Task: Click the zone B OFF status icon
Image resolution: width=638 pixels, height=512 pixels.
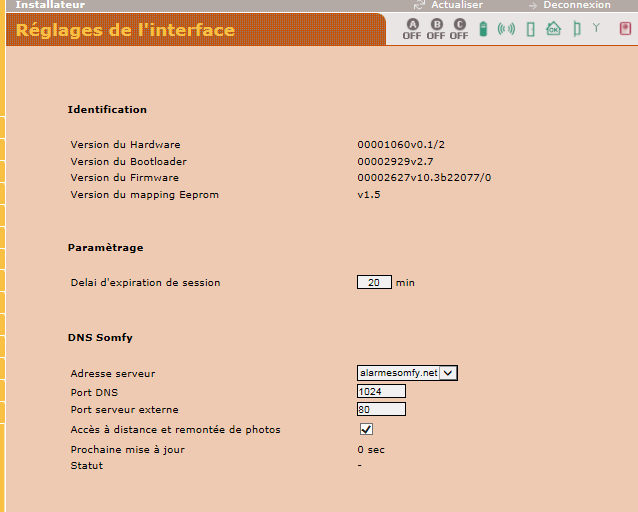Action: (x=436, y=29)
